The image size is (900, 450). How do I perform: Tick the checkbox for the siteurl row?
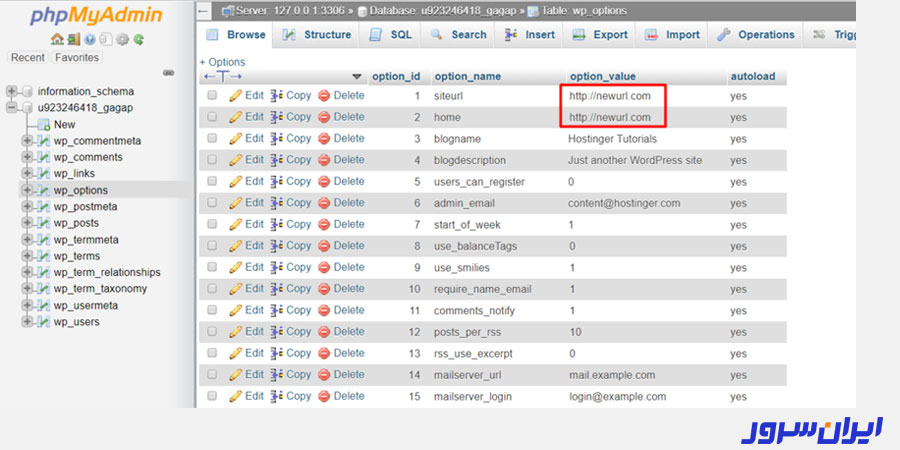pos(212,95)
